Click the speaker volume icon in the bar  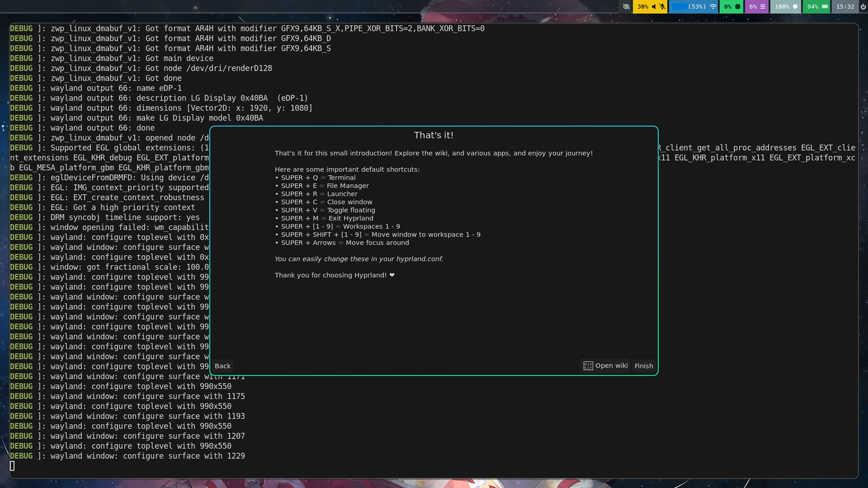pos(654,7)
